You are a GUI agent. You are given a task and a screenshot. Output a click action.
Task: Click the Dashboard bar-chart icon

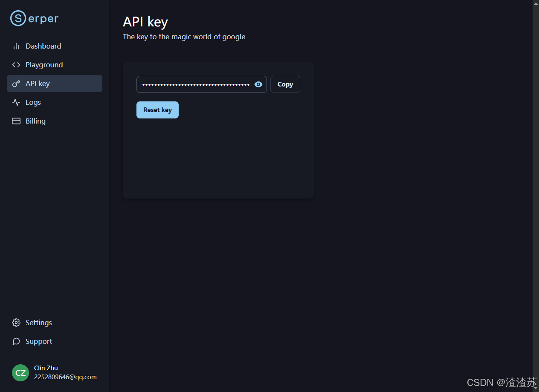pos(16,46)
